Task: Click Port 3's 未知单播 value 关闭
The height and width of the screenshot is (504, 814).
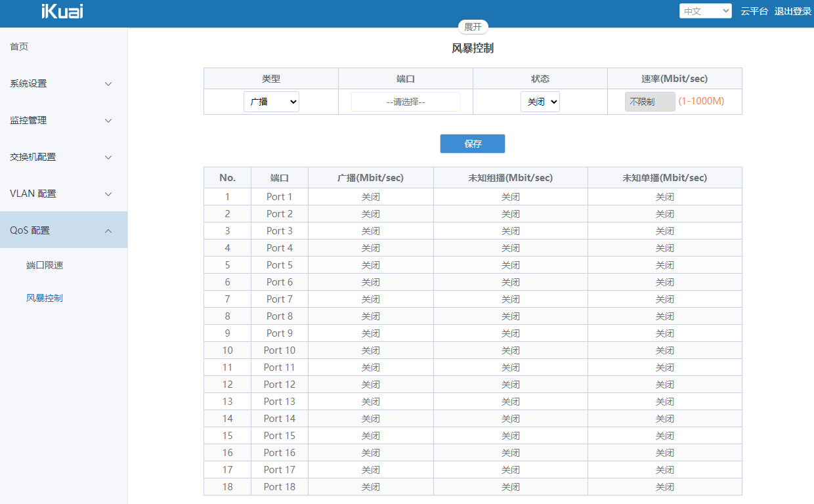Action: pos(665,231)
